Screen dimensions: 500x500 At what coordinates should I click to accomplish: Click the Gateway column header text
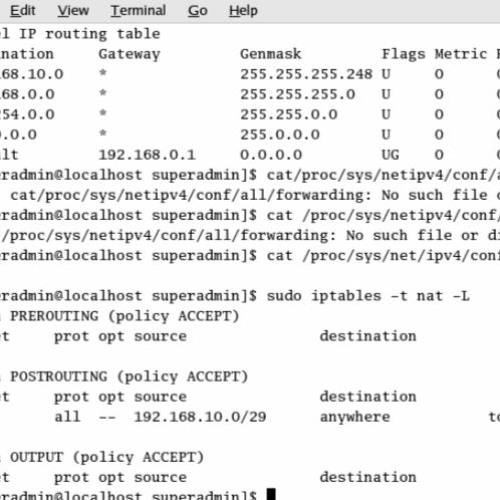point(129,54)
